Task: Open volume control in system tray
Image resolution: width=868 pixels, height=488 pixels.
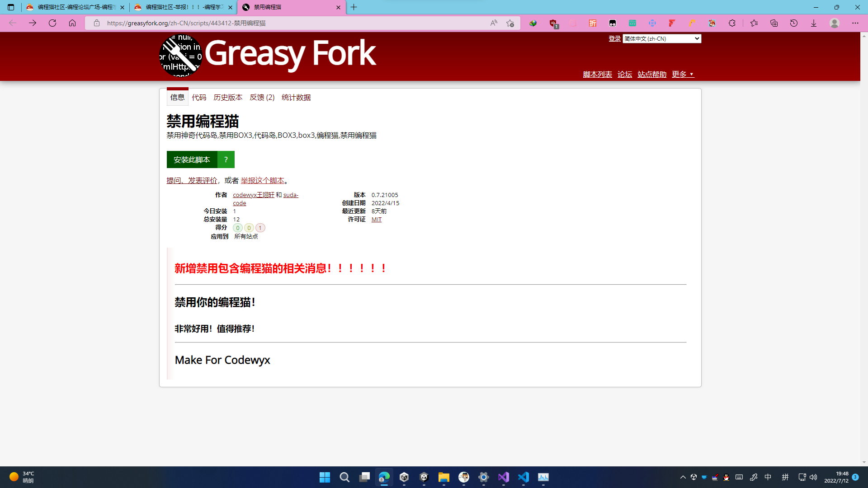Action: coord(813,477)
